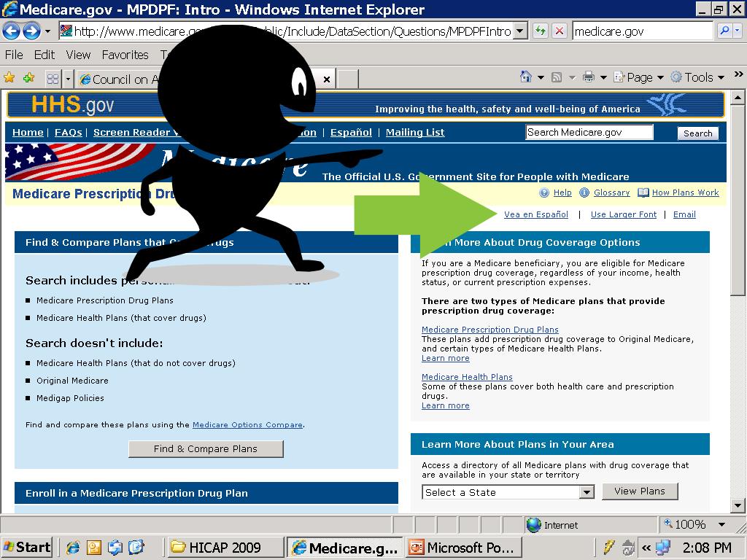Click the scrollbar down arrow
Screen dimensions: 747x560
coord(738,505)
